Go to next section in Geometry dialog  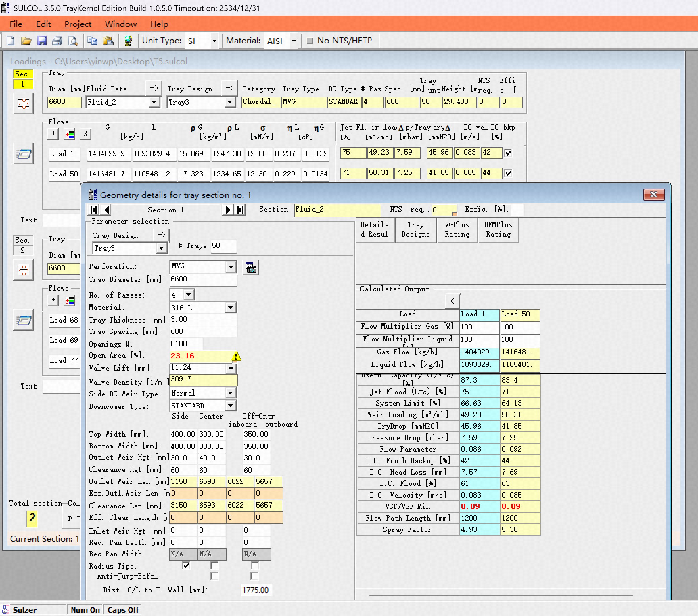pyautogui.click(x=228, y=209)
